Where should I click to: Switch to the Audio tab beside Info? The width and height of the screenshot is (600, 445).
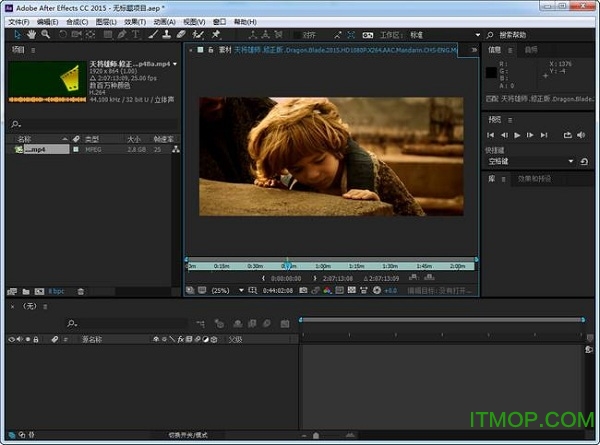[531, 50]
